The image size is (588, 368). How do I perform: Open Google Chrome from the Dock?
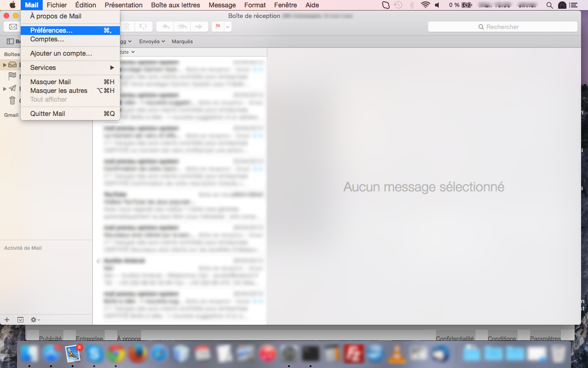click(117, 354)
